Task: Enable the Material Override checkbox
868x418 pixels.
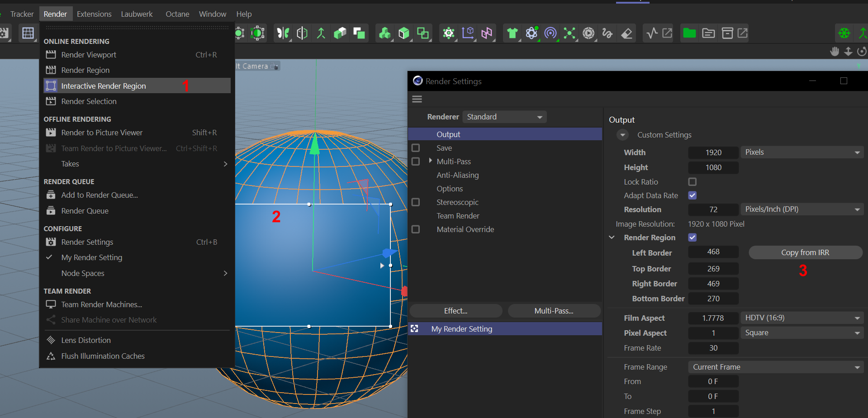Action: 416,229
